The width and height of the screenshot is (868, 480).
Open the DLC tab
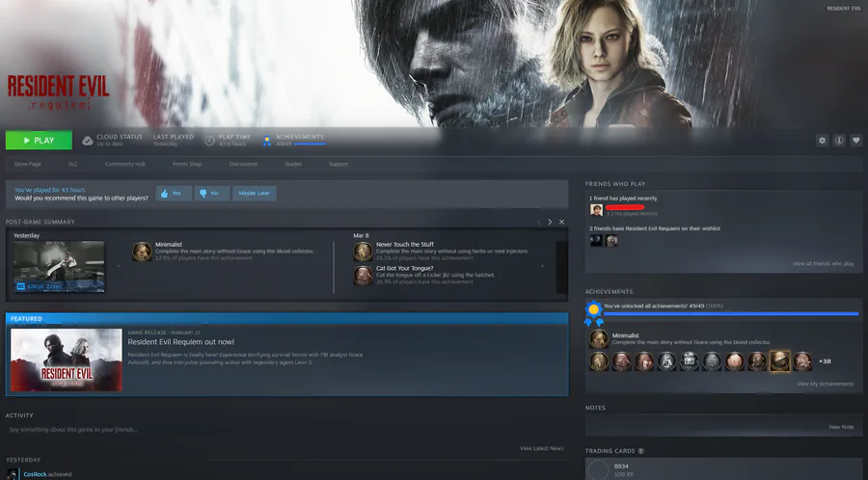[73, 164]
